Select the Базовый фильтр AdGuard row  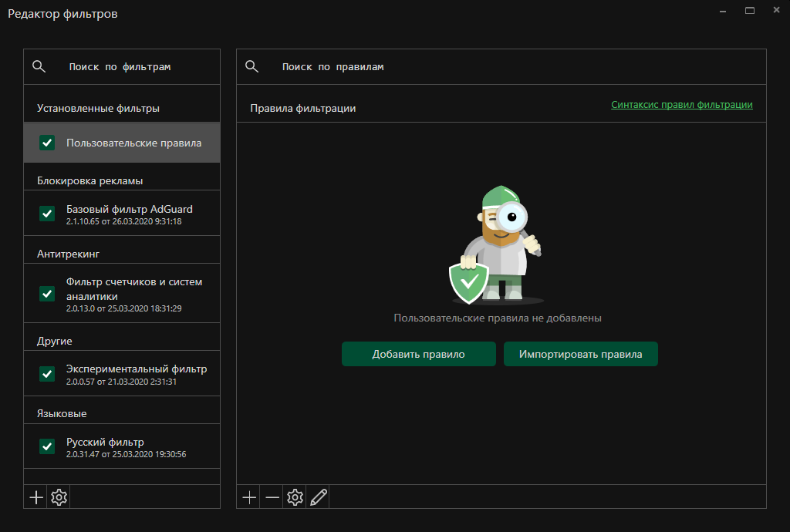pyautogui.click(x=122, y=214)
